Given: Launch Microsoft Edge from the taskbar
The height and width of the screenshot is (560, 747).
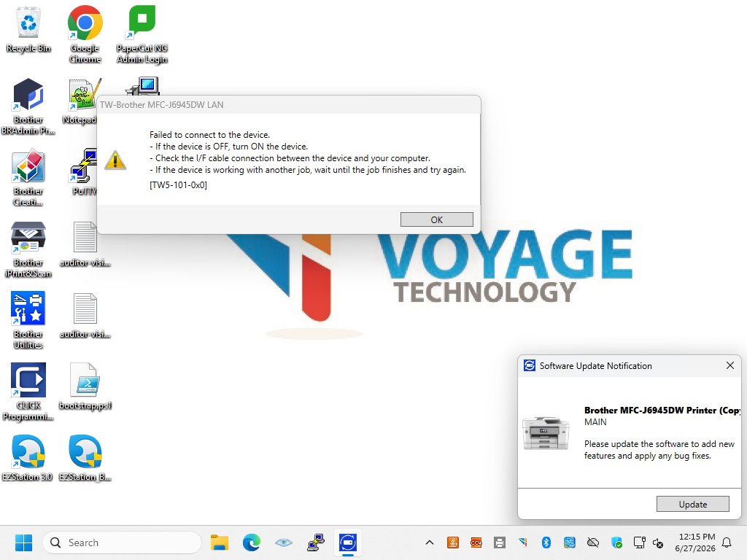Looking at the screenshot, I should click(x=252, y=542).
